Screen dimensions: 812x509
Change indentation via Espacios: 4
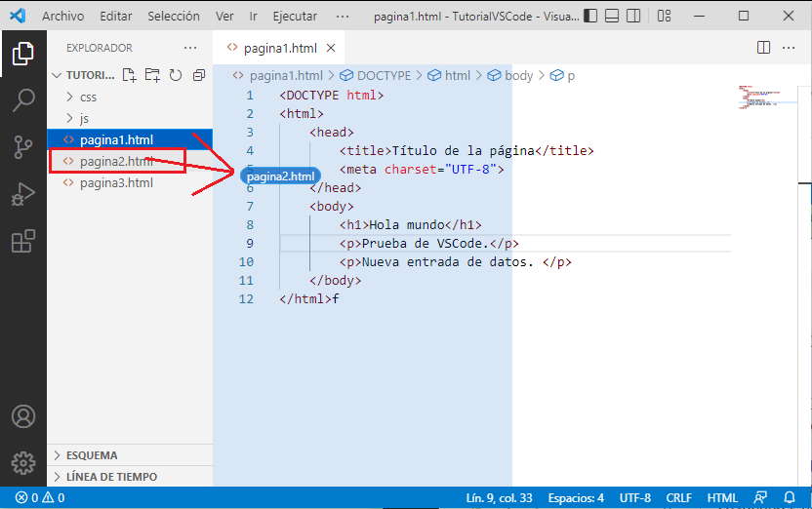coord(576,497)
